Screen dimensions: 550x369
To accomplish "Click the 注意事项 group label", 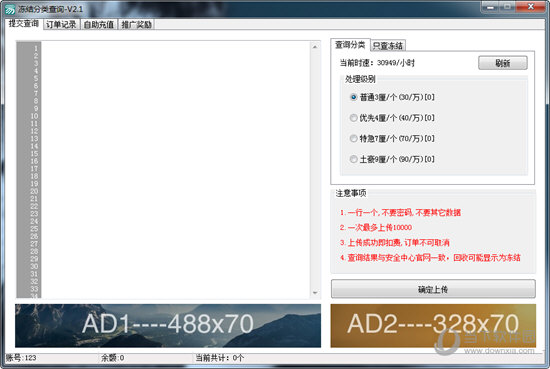I will 351,193.
